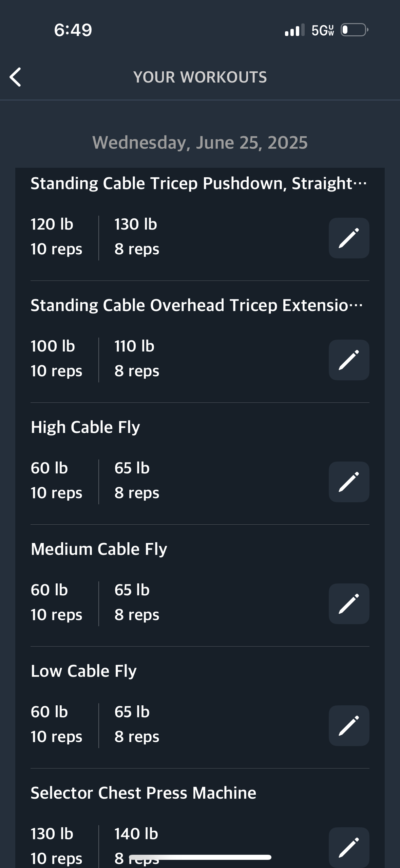Screen dimensions: 400x868
Task: Edit Standing Cable Tricep Pushdown sets
Action: pyautogui.click(x=349, y=238)
